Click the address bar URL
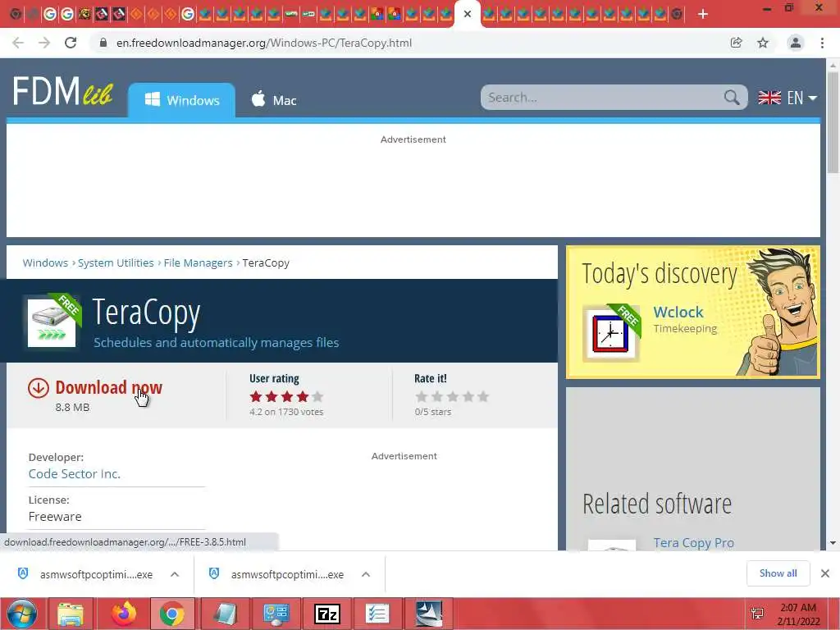The height and width of the screenshot is (630, 840). tap(264, 43)
